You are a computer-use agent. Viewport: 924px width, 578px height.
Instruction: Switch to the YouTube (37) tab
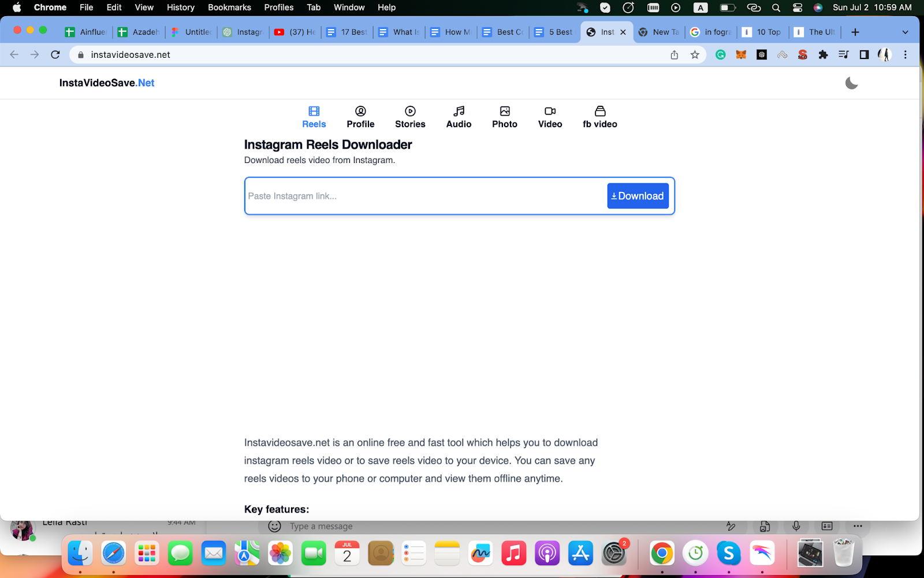click(295, 32)
